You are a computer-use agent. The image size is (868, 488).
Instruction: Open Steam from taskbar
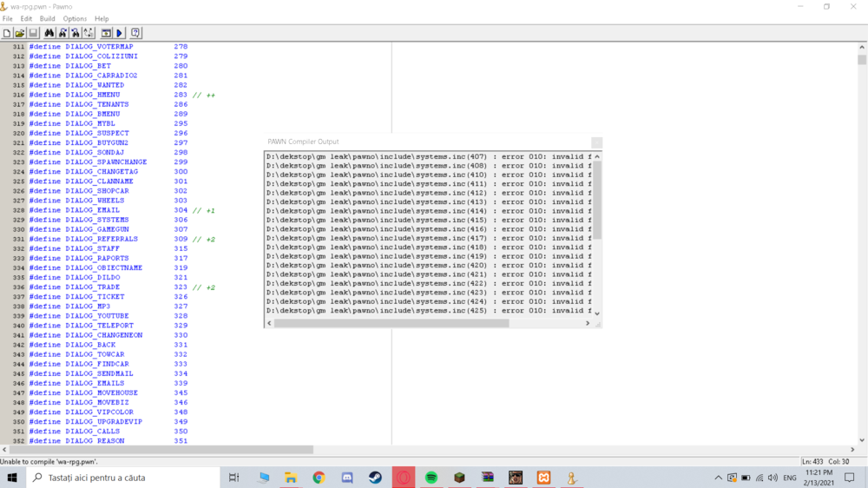pyautogui.click(x=375, y=478)
